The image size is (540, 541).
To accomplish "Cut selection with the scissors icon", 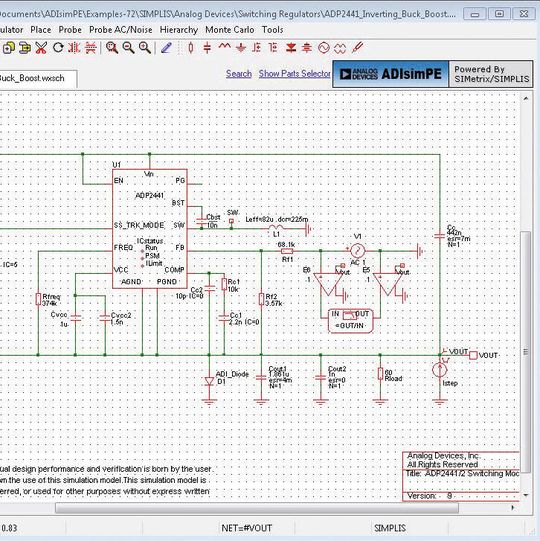I will (x=41, y=48).
